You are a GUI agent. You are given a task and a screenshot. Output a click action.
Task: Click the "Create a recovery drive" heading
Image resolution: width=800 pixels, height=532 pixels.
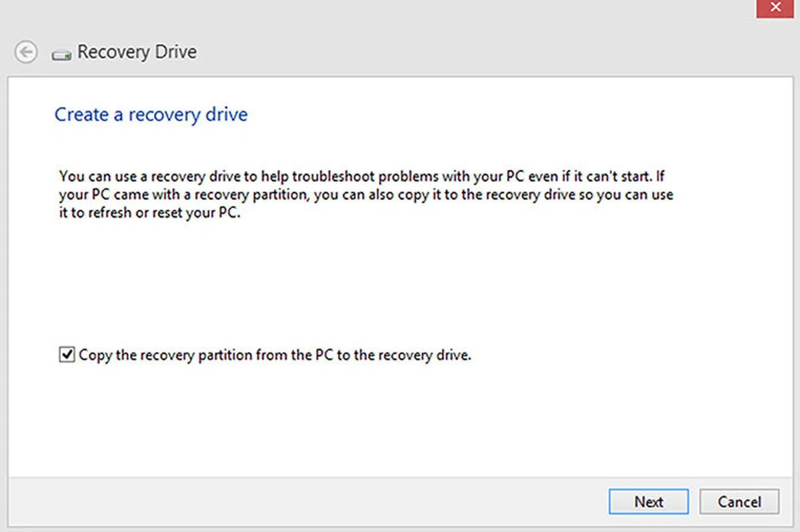point(151,115)
